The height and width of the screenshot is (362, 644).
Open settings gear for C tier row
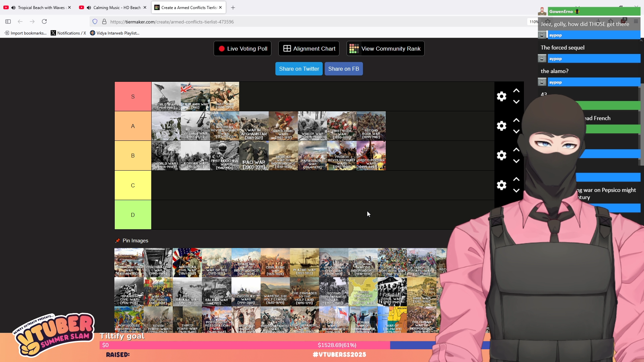(x=501, y=185)
